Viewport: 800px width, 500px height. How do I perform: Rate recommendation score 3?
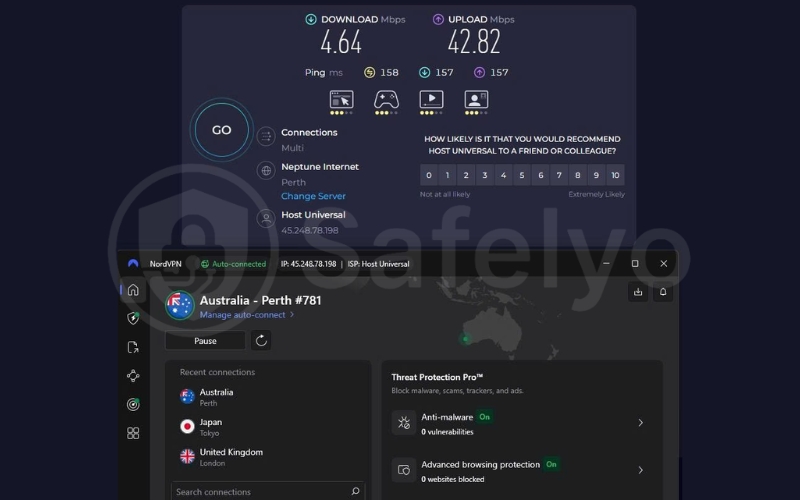[485, 175]
